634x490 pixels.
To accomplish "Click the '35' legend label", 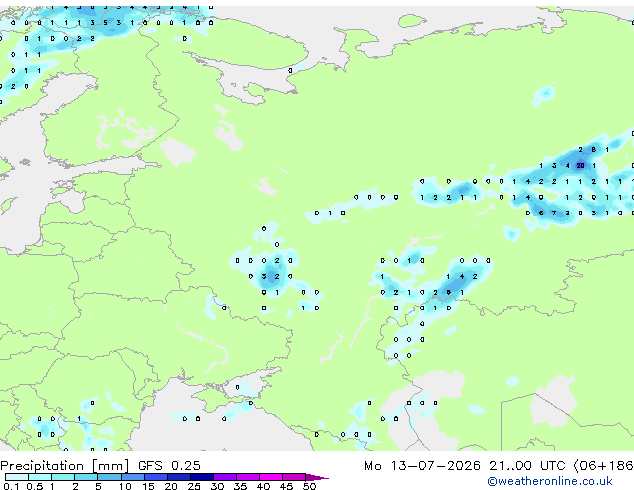I will 240,486.
